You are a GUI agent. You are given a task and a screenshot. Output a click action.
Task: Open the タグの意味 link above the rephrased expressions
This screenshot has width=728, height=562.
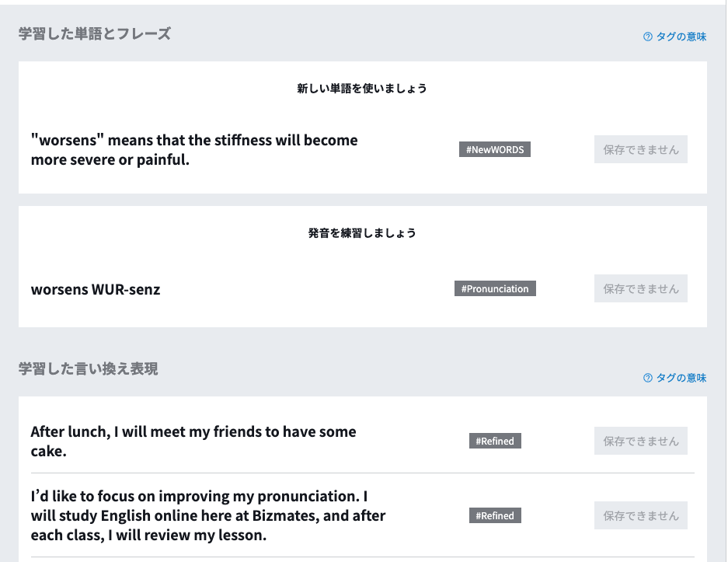(681, 378)
